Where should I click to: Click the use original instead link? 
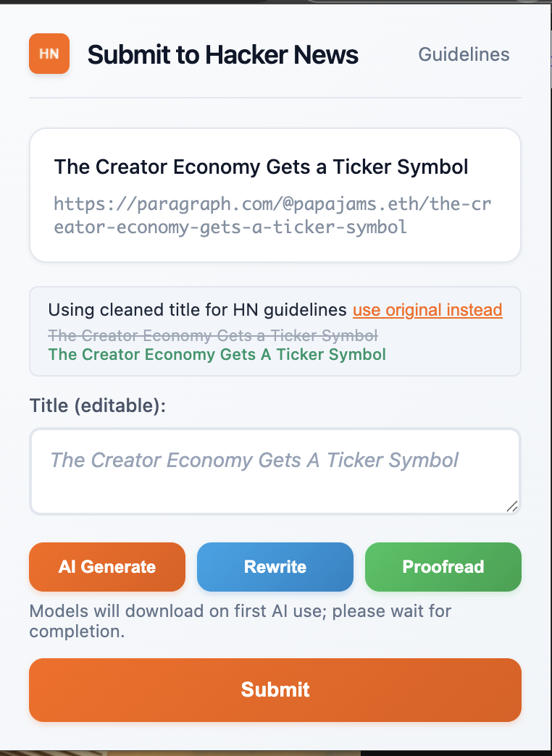(427, 310)
